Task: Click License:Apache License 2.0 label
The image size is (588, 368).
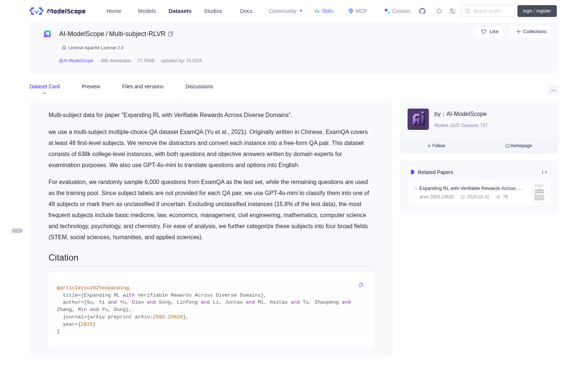Action: pyautogui.click(x=96, y=48)
